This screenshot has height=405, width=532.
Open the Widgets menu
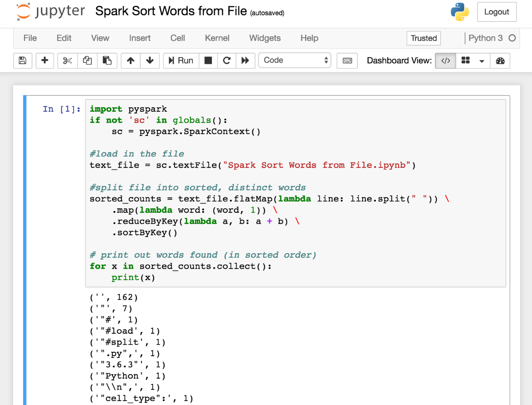pos(265,38)
